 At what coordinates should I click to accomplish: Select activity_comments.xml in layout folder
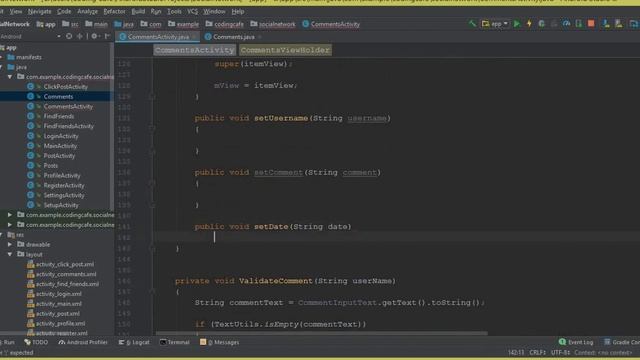point(66,274)
